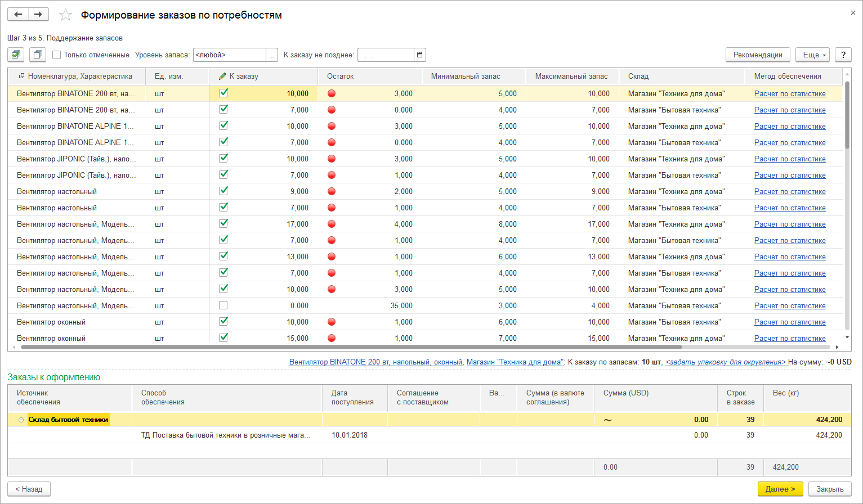The width and height of the screenshot is (863, 504).
Task: Close the form with the X icon
Action: (x=852, y=12)
